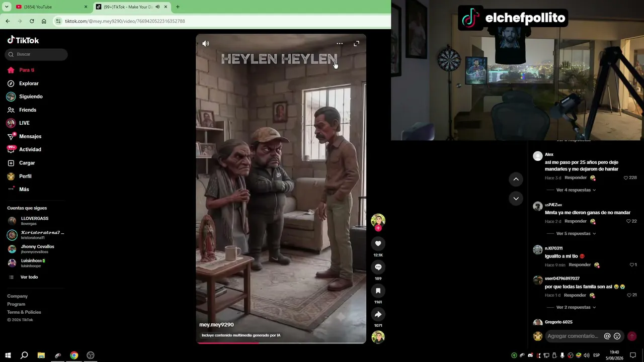Open the LLOVERGASS followed account
The height and width of the screenshot is (362, 644).
click(x=35, y=221)
